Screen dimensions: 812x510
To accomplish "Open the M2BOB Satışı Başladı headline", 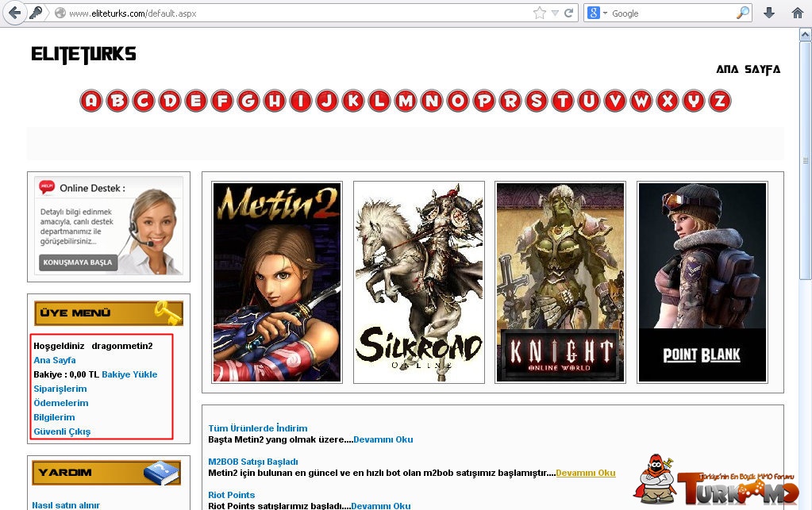I will (x=253, y=462).
